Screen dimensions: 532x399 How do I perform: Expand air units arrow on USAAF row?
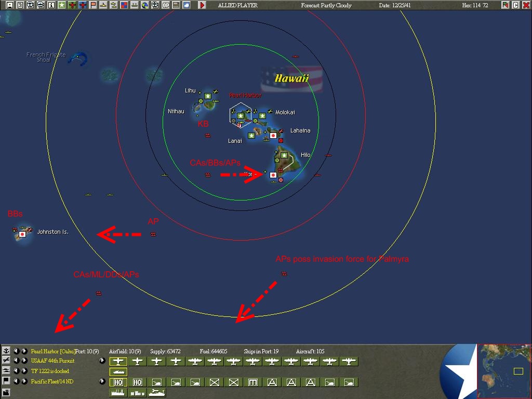(102, 361)
